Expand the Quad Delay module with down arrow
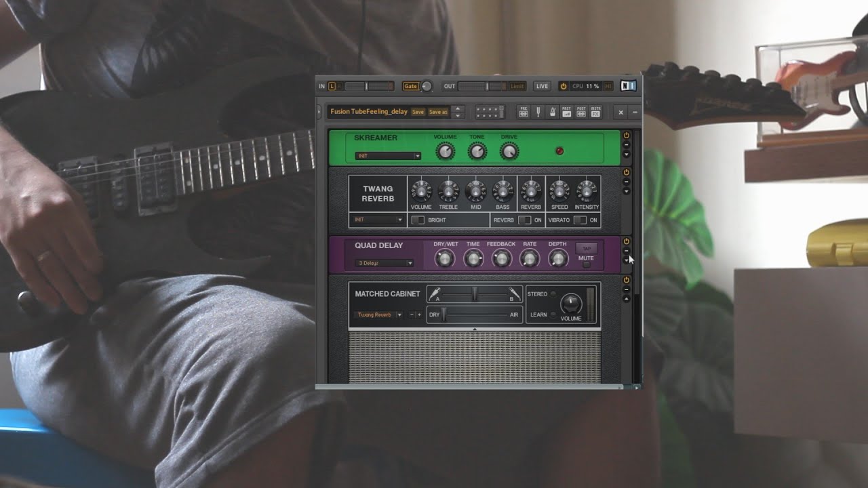 [626, 260]
